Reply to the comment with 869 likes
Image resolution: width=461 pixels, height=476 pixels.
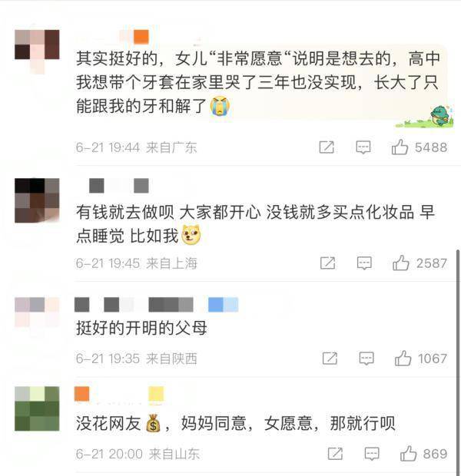[372, 455]
